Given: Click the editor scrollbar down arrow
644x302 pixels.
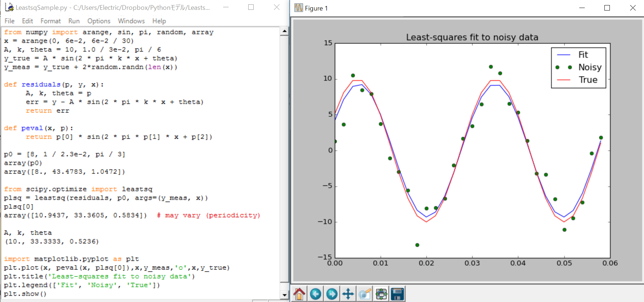Looking at the screenshot, I should pos(285,295).
